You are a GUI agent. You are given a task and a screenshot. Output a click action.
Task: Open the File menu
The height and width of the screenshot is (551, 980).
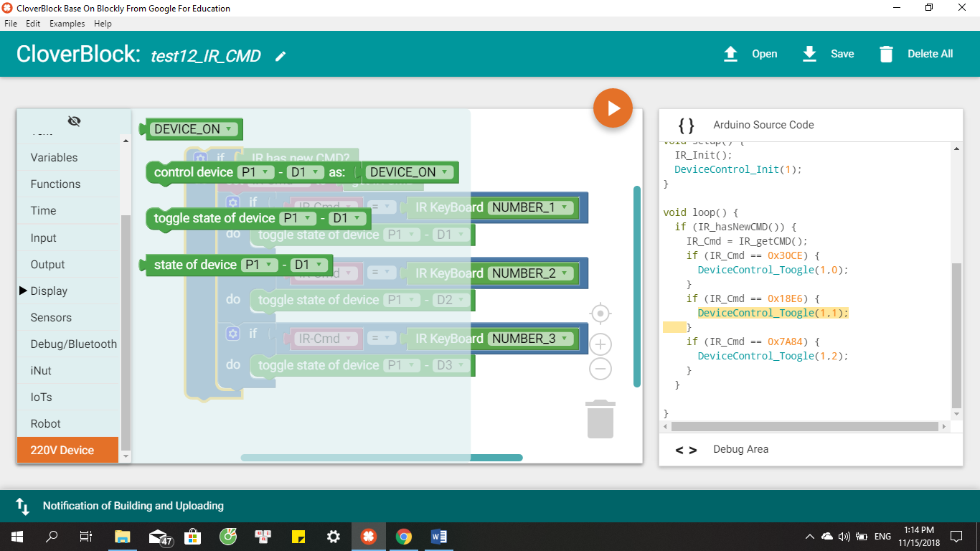[x=11, y=24]
